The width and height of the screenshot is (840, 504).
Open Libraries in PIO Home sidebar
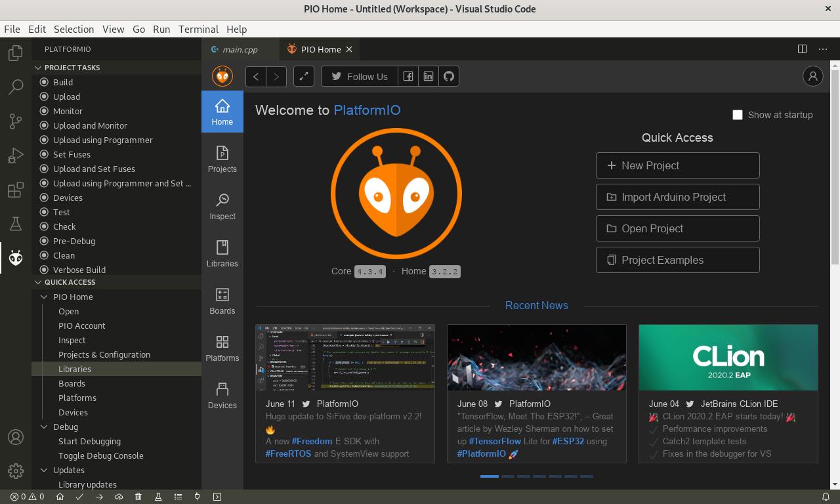pos(222,254)
